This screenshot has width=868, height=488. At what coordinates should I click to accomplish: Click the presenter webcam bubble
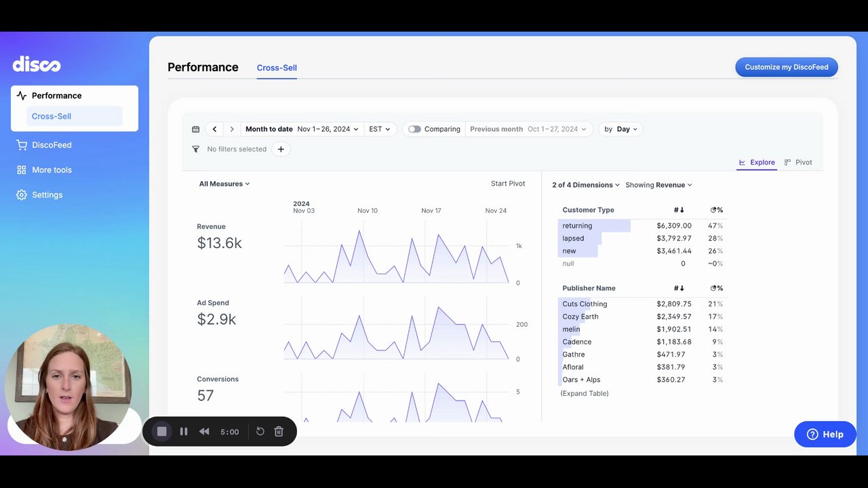click(x=68, y=388)
